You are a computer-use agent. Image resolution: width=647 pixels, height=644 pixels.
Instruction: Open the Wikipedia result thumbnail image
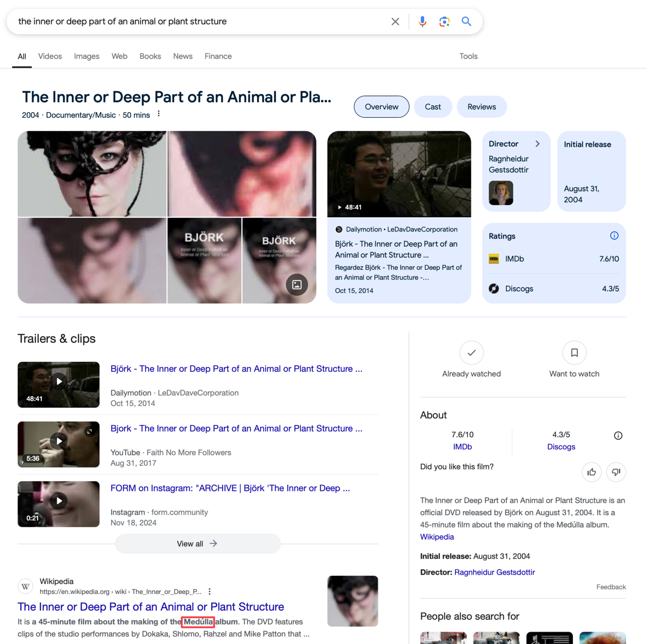353,601
